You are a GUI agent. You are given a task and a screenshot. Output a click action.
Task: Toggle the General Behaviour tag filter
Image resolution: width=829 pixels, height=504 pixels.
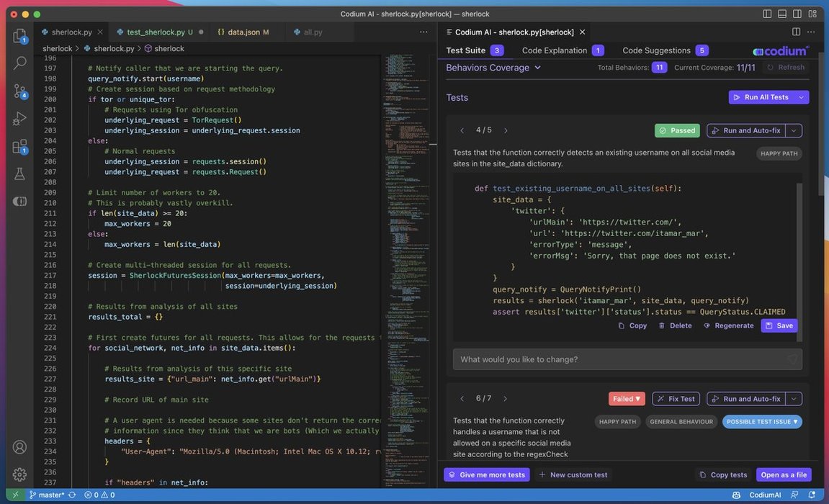coord(681,422)
